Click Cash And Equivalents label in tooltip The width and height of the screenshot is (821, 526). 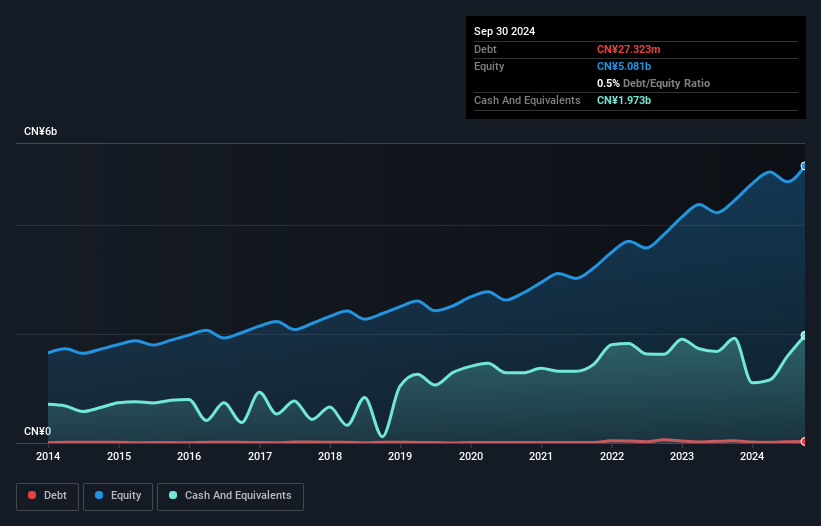coord(527,100)
